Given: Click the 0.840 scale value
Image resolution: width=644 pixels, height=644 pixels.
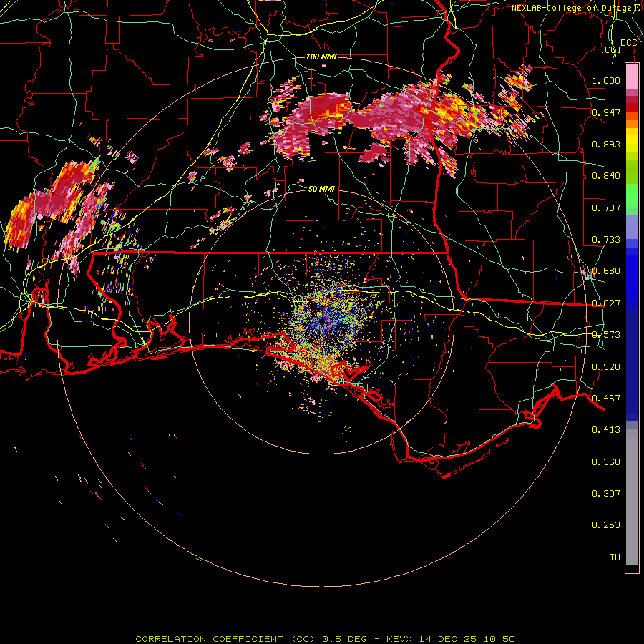Looking at the screenshot, I should pos(606,176).
